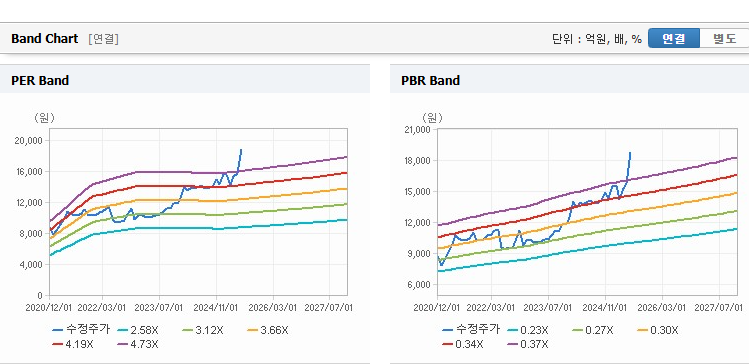
Task: Click the 2024/11/01 date on PBR chart
Action: [605, 308]
